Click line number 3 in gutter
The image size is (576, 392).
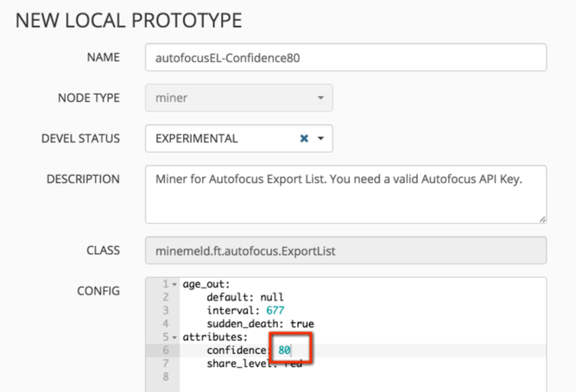[164, 310]
